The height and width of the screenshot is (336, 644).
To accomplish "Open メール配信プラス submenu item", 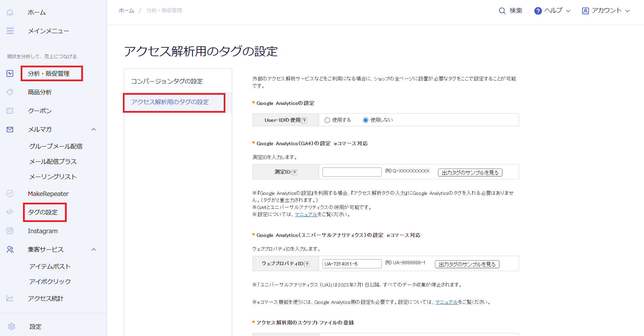I will (x=53, y=161).
